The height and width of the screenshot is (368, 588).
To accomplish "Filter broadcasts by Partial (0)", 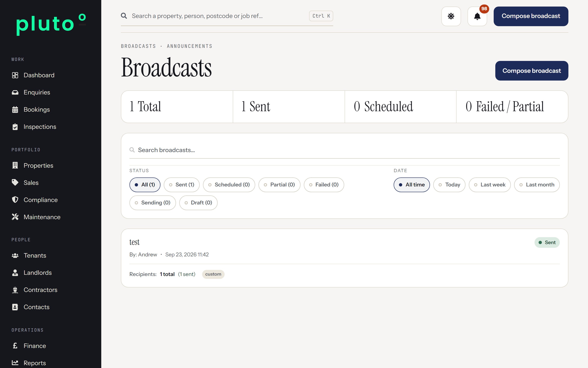I will (x=280, y=185).
